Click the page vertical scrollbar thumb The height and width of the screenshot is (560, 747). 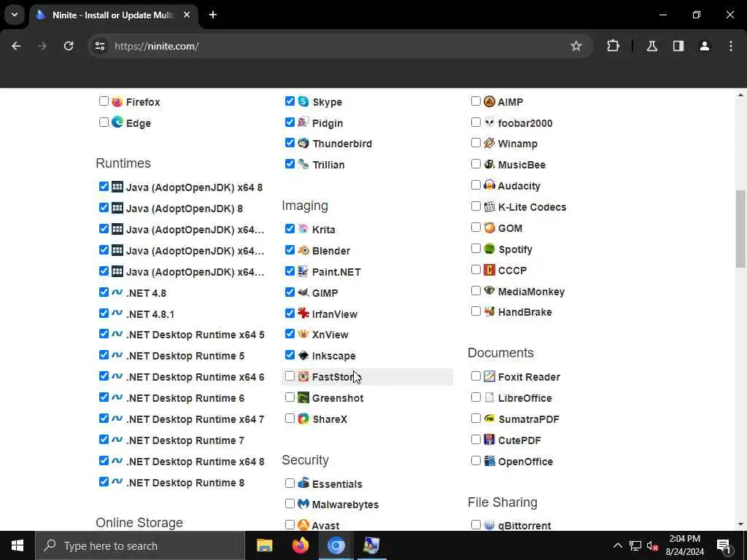[x=740, y=228]
